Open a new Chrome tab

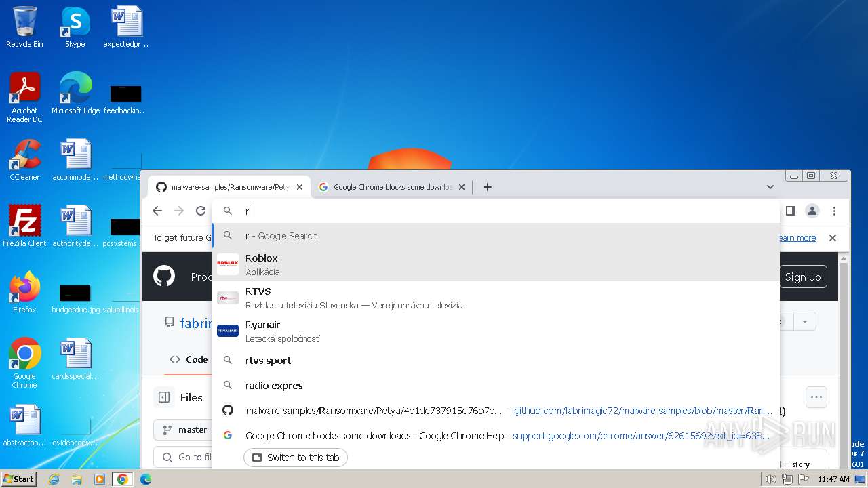(x=487, y=187)
